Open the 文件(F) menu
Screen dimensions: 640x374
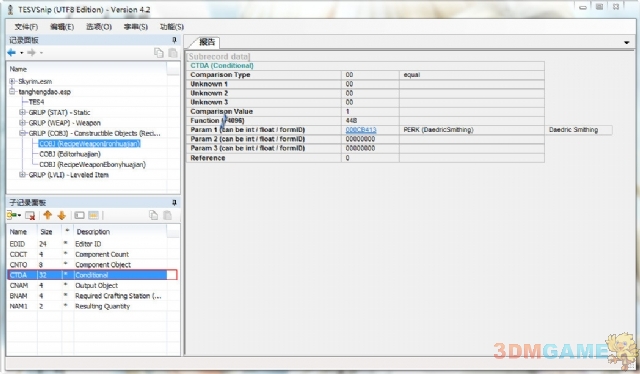[26, 27]
